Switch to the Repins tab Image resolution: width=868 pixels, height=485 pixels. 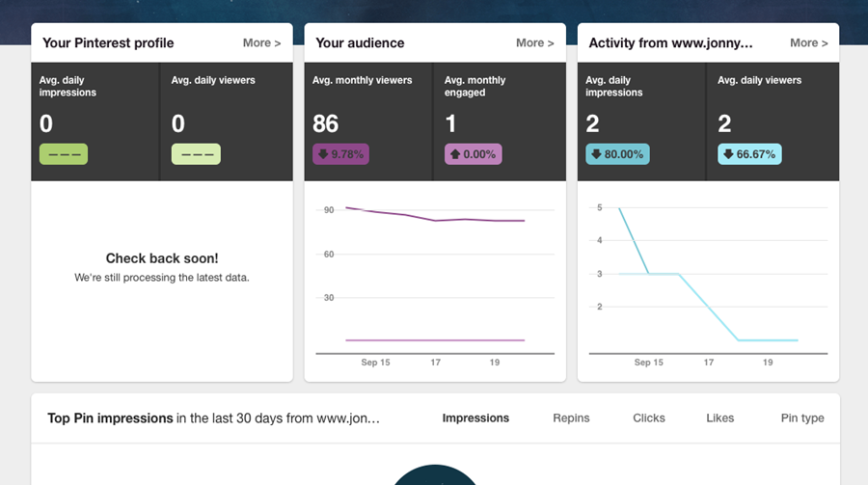[571, 418]
